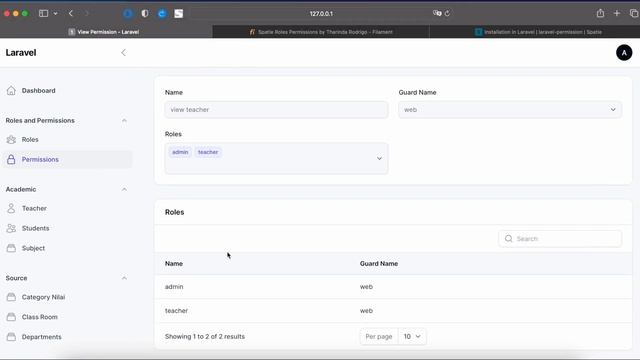Viewport: 640px width, 360px height.
Task: Click the 127.0.0.1 address bar
Action: click(x=321, y=13)
